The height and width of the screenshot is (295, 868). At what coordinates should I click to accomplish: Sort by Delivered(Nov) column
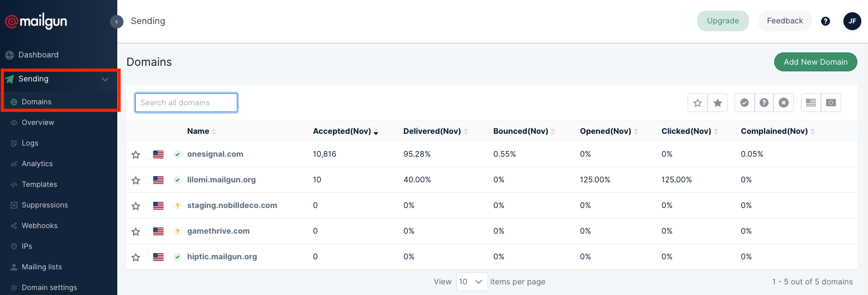tap(436, 132)
